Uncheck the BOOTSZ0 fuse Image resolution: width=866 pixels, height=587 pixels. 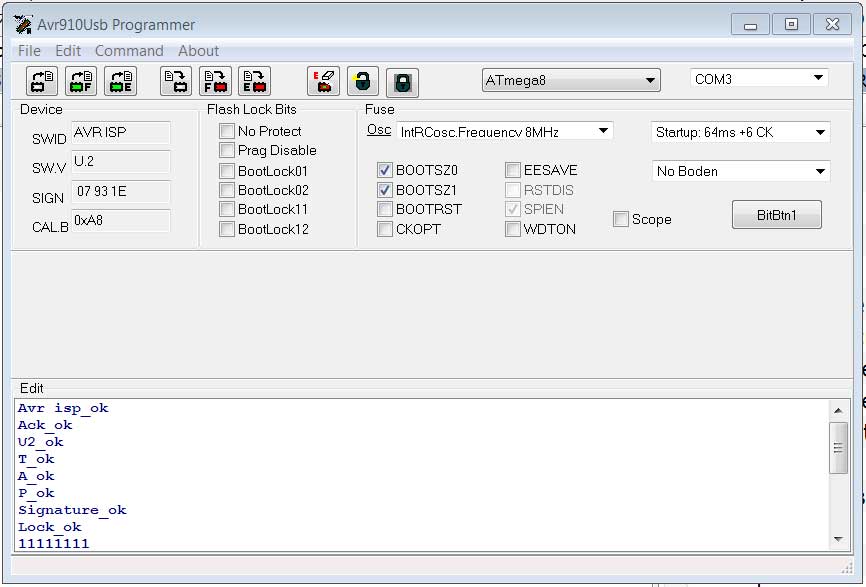[x=385, y=170]
